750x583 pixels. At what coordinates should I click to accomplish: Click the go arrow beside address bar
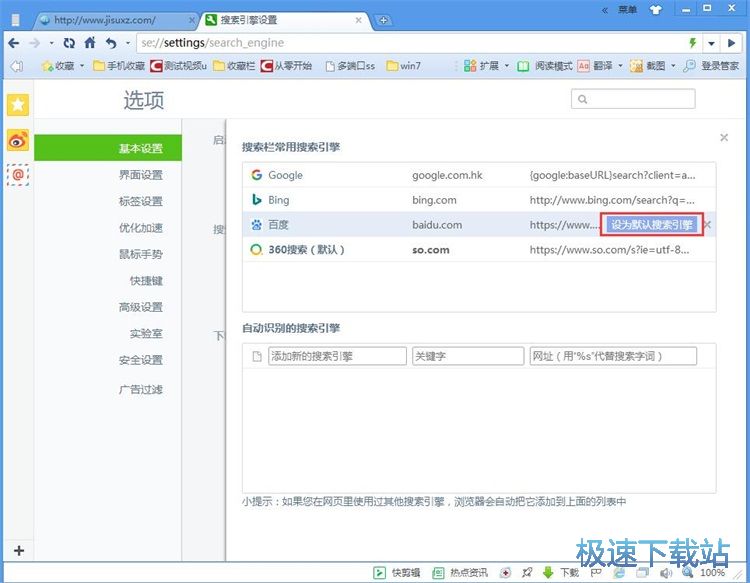coord(731,43)
